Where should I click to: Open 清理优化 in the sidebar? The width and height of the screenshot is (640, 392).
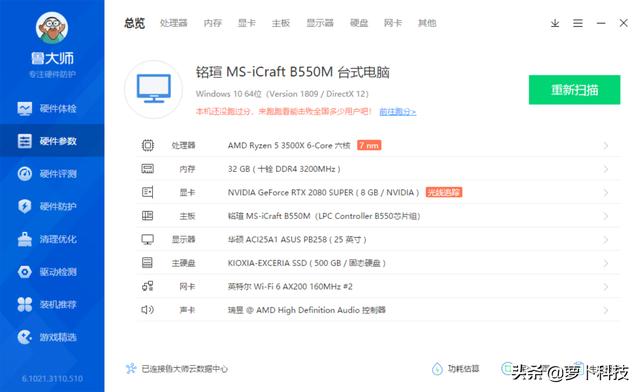[x=52, y=239]
